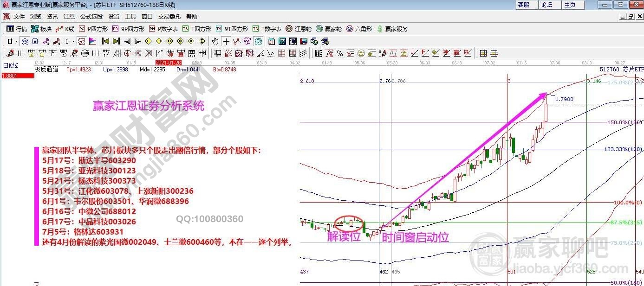Click the 100.0%(0) level label
Viewport: 644px width, 286px height.
pos(628,203)
